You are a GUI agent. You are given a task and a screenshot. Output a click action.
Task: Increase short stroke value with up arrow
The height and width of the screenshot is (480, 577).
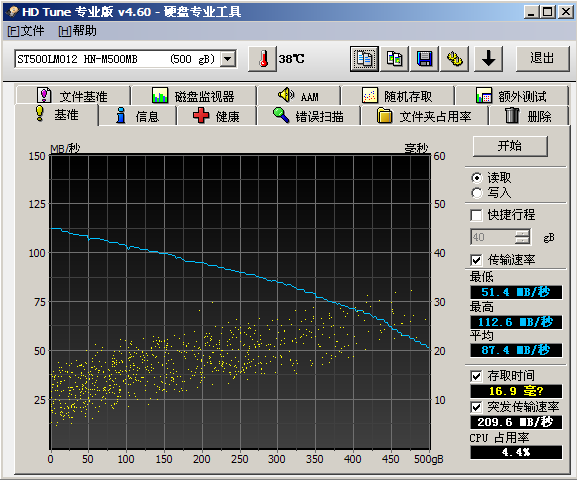pyautogui.click(x=522, y=233)
